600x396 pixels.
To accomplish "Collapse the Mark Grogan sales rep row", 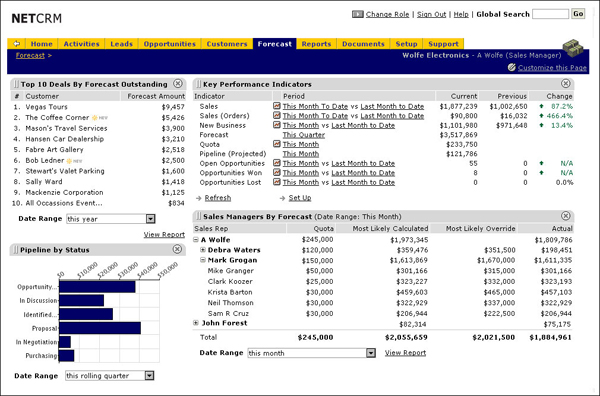I will [x=203, y=260].
